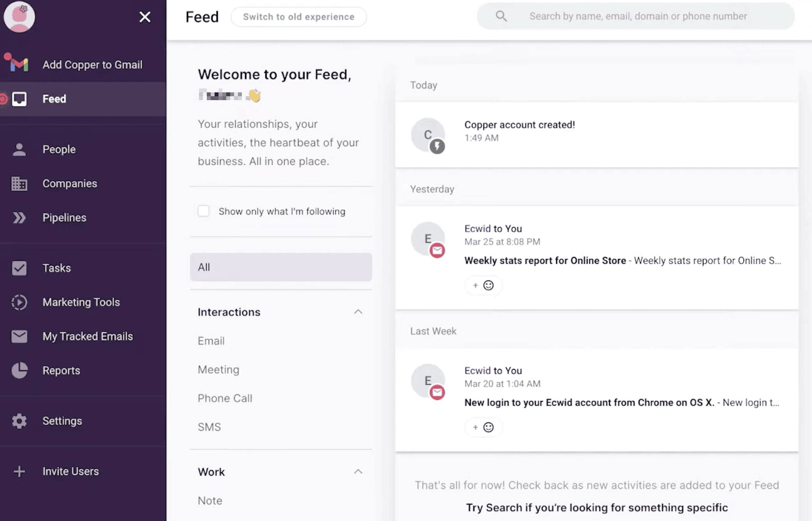Open My Tracked Emails envelope icon
The image size is (812, 521).
pyautogui.click(x=19, y=336)
